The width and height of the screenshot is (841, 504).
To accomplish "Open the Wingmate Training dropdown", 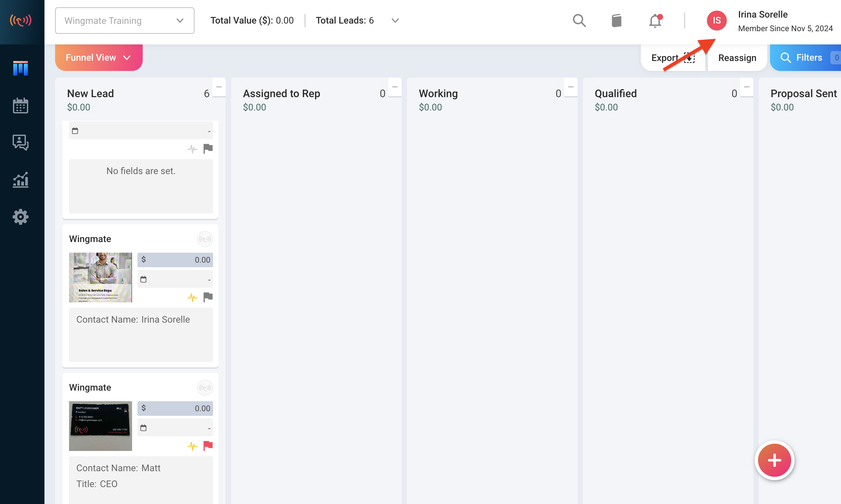I will coord(125,21).
